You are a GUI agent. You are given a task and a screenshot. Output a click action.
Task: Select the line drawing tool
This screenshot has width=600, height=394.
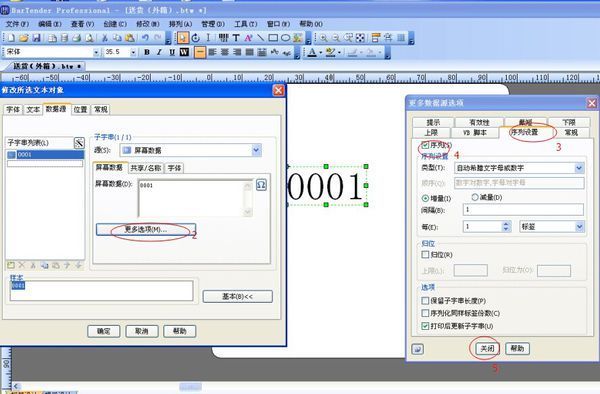(x=260, y=38)
